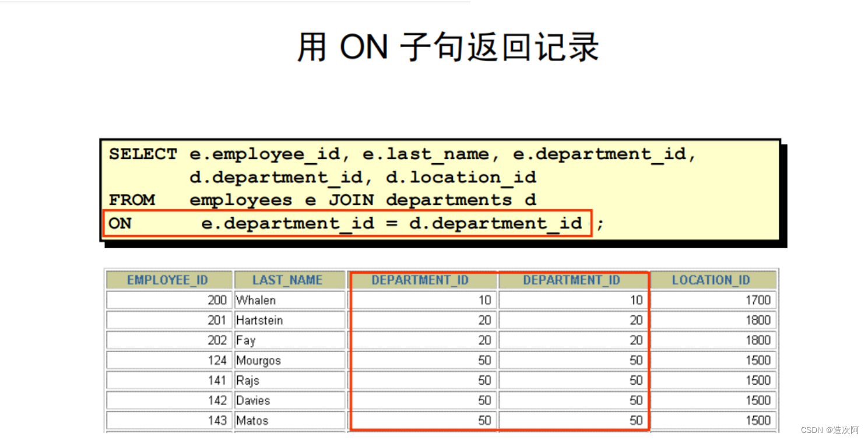Click location ID "1800" in Hartstein's row
The image size is (868, 440).
point(714,320)
